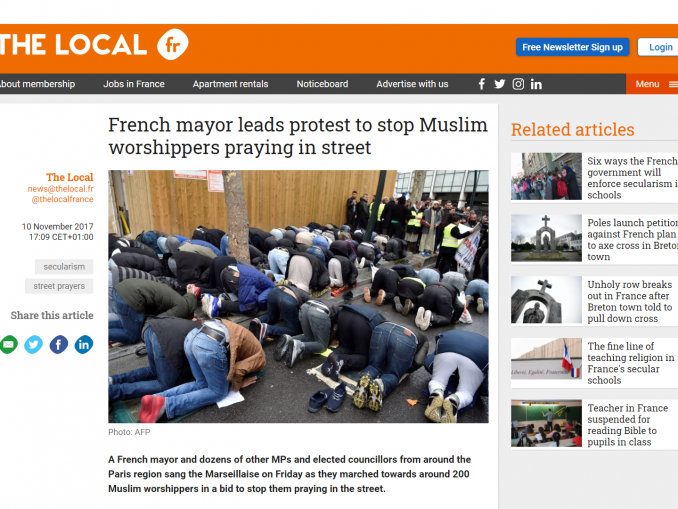Open Jobs in France menu item
Viewport: 678px width, 509px height.
pos(134,84)
